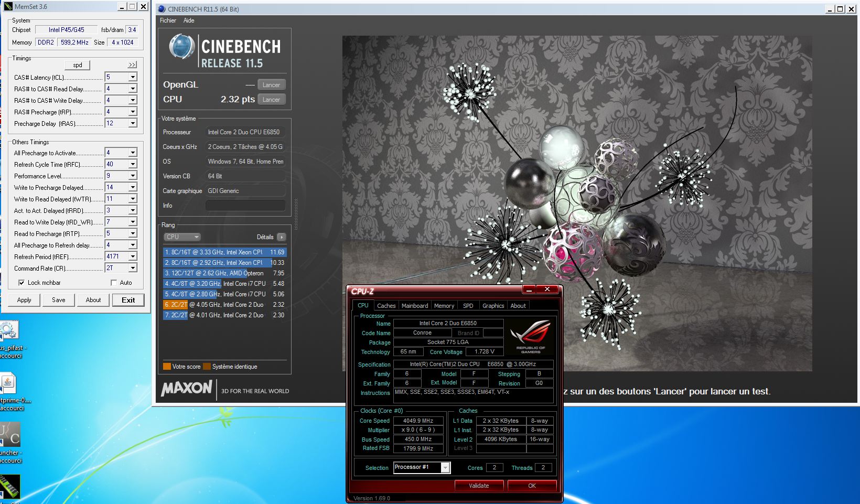The width and height of the screenshot is (860, 504).
Task: Click the About button in MemSet
Action: coord(93,300)
